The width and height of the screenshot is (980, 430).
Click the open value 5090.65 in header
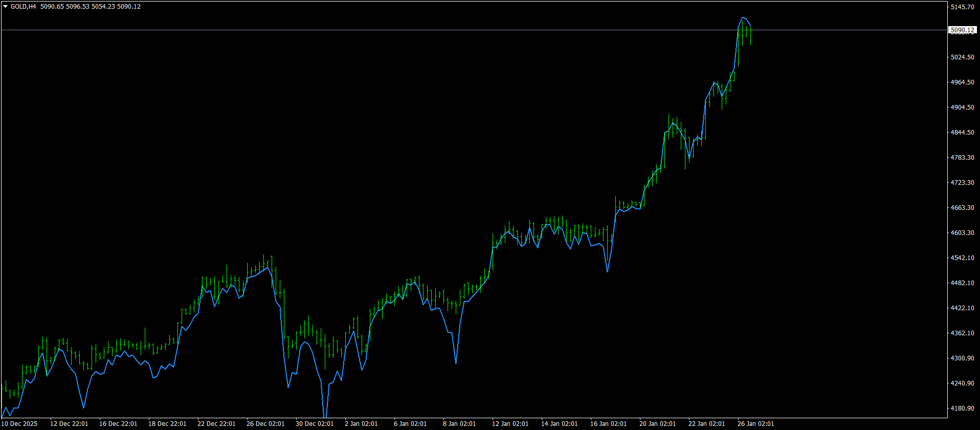52,7
